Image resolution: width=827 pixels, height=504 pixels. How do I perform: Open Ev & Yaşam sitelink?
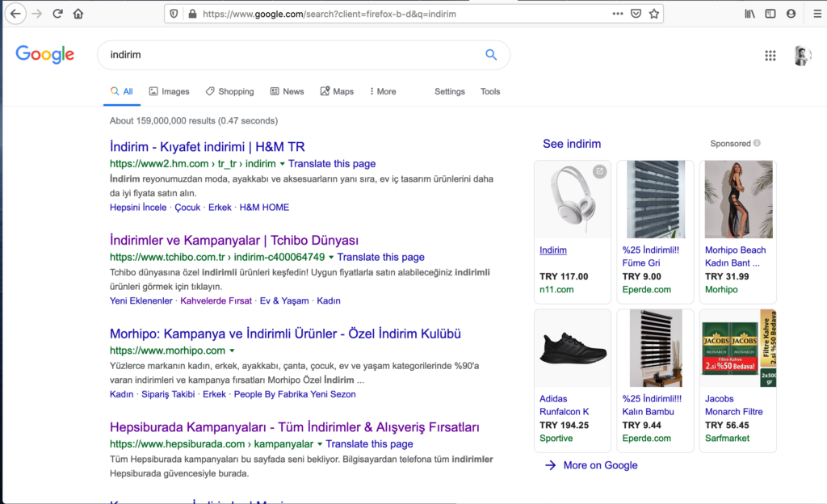pos(284,300)
